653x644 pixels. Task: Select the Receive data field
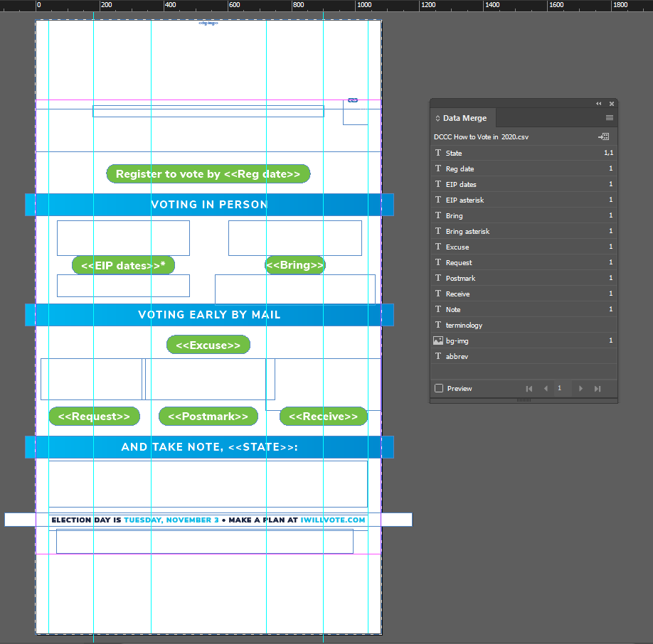(524, 294)
